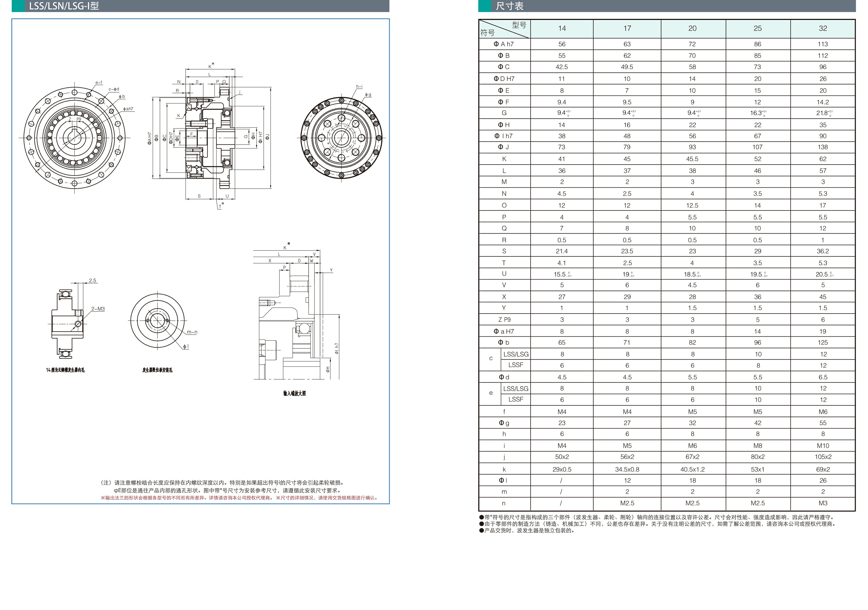This screenshot has height=610, width=868.
Task: Click the 'h-i' callout on the drawing
Action: coord(359,87)
